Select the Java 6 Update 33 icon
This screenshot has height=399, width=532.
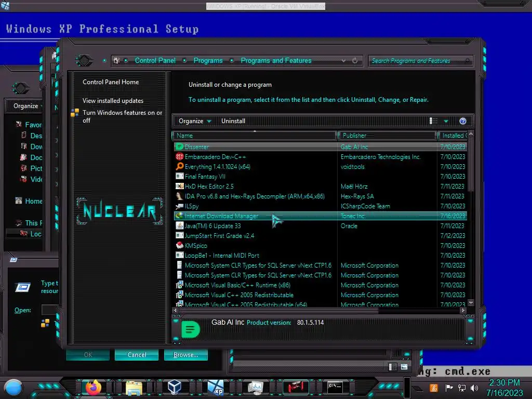tap(179, 225)
